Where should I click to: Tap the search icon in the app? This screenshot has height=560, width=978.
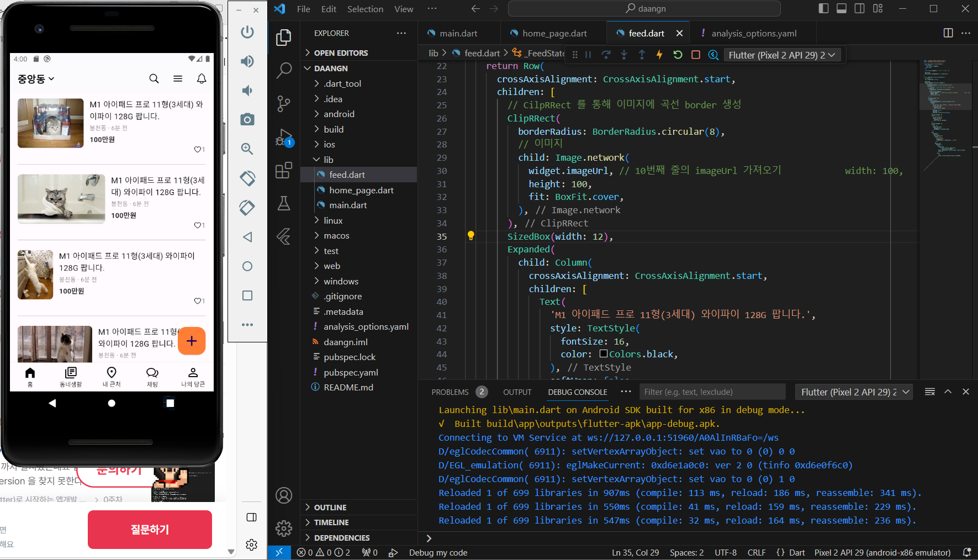pyautogui.click(x=154, y=78)
